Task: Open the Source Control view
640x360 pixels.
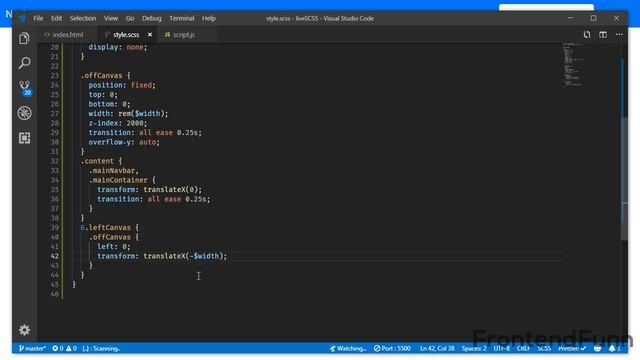Action: (25, 88)
